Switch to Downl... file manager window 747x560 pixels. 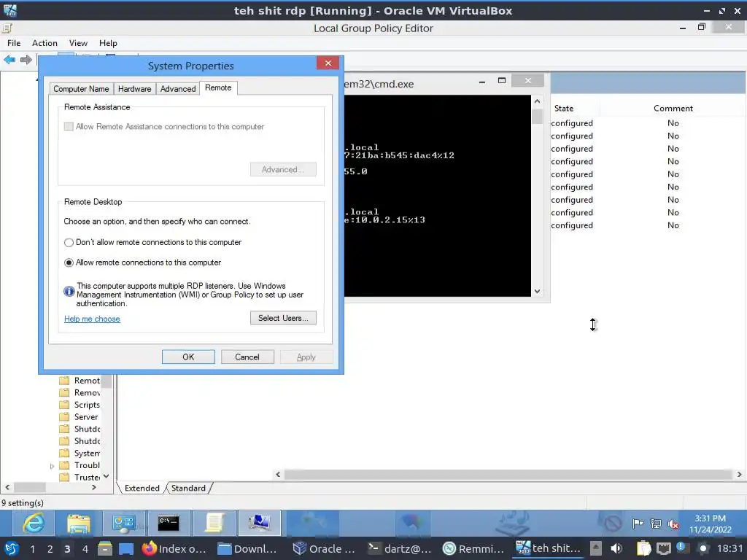[247, 549]
